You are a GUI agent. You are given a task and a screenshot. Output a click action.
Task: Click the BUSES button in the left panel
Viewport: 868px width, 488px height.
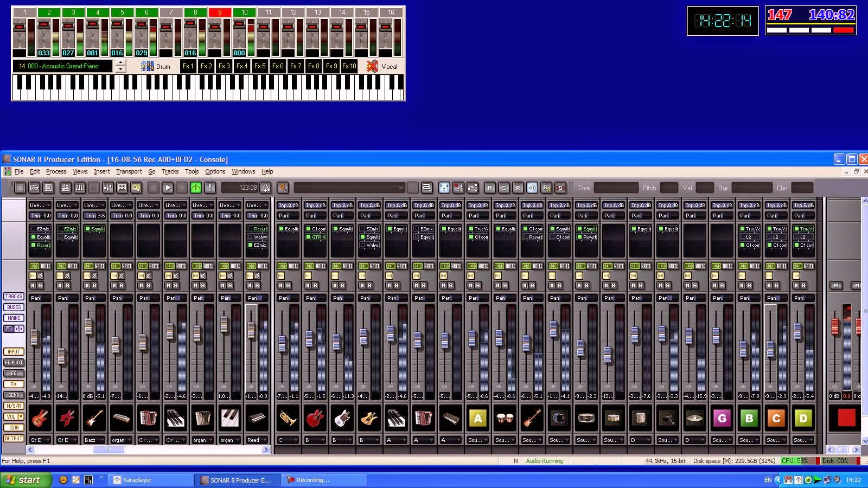click(14, 307)
